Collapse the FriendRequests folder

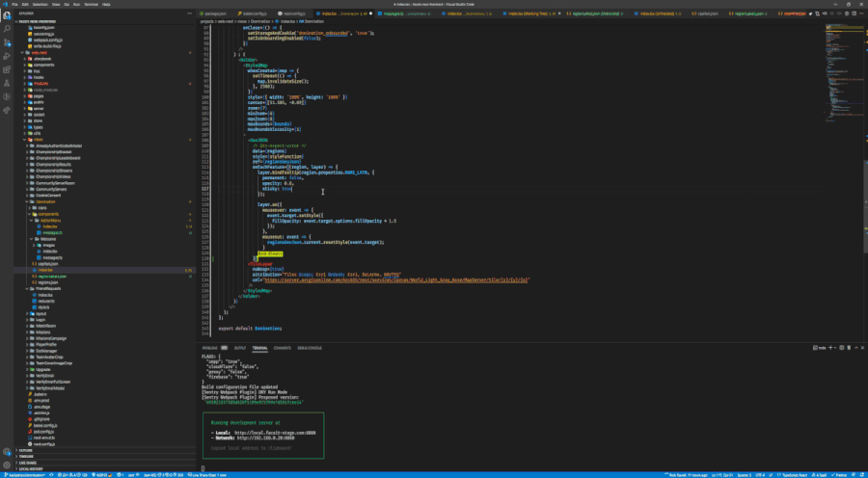(49, 289)
